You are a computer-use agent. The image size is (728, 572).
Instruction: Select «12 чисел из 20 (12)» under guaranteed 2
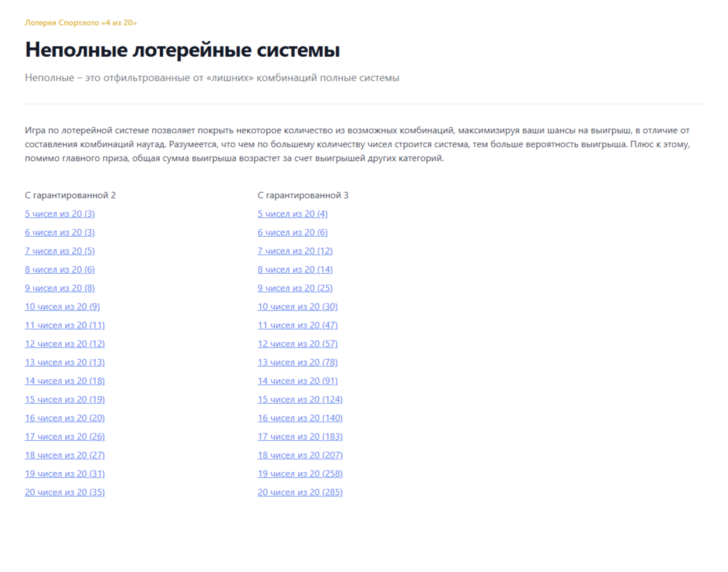pyautogui.click(x=64, y=343)
